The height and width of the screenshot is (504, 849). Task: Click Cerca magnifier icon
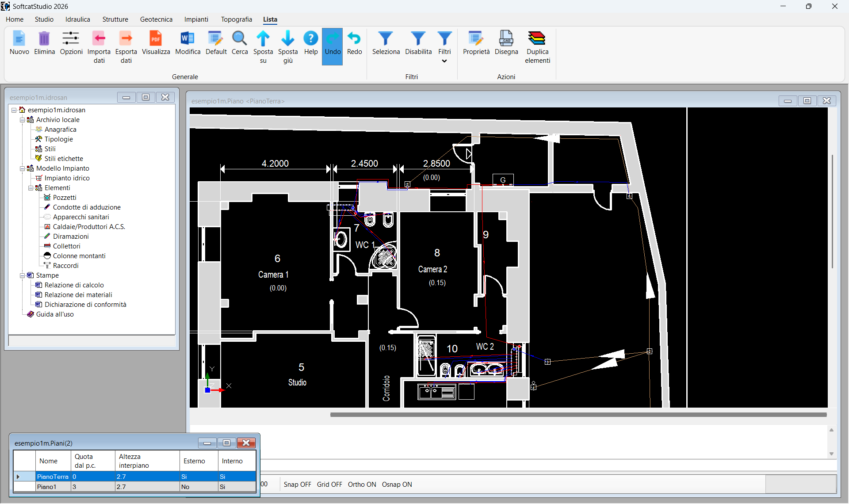[x=239, y=39]
